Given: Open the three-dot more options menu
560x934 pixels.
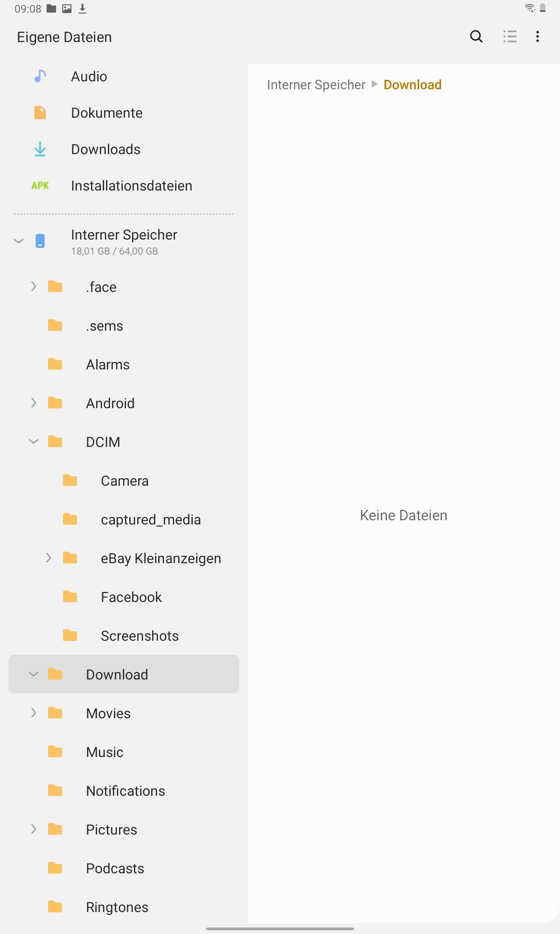Looking at the screenshot, I should tap(538, 36).
